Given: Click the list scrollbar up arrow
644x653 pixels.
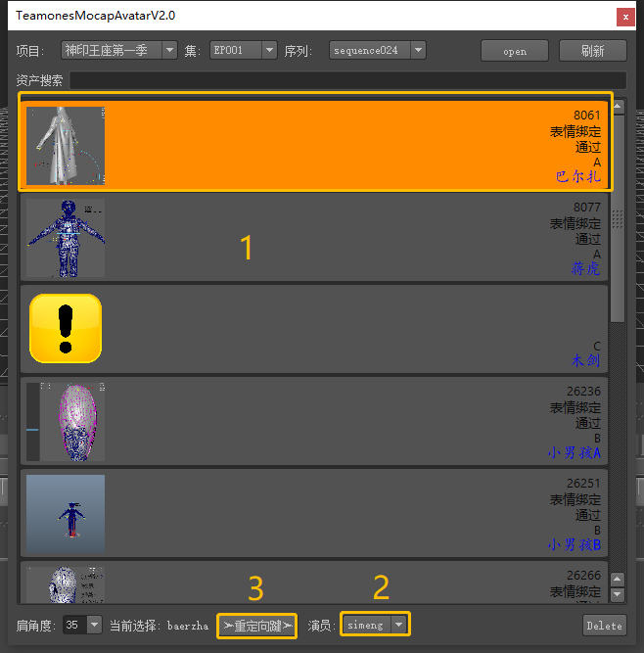Looking at the screenshot, I should [618, 107].
